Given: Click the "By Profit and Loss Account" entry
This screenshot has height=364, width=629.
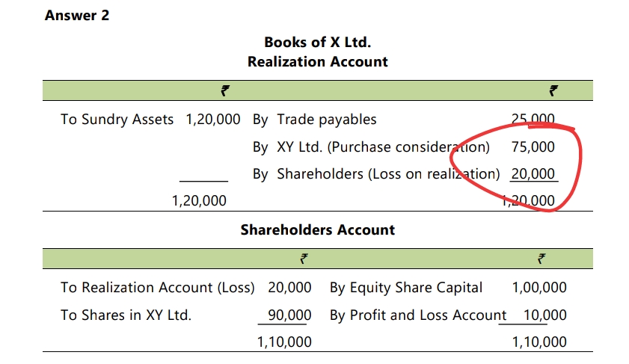Looking at the screenshot, I should [418, 315].
